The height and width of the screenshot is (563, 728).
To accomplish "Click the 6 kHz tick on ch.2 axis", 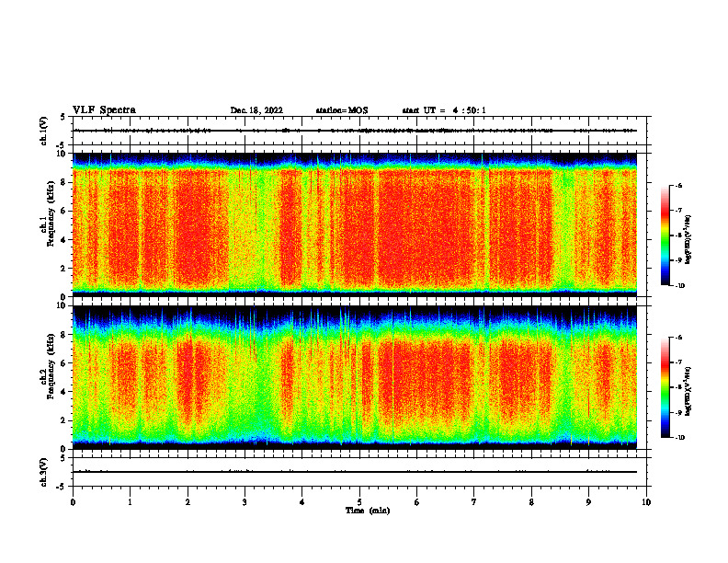I will 64,362.
